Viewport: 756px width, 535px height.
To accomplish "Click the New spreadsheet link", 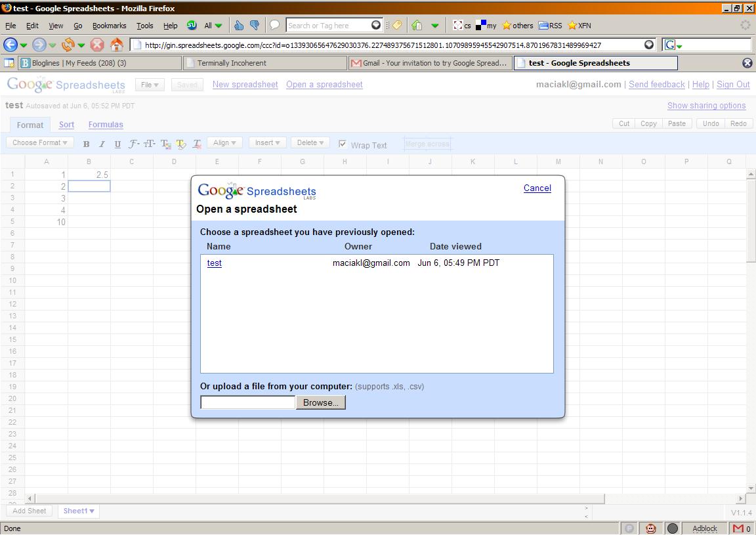I will tap(245, 85).
